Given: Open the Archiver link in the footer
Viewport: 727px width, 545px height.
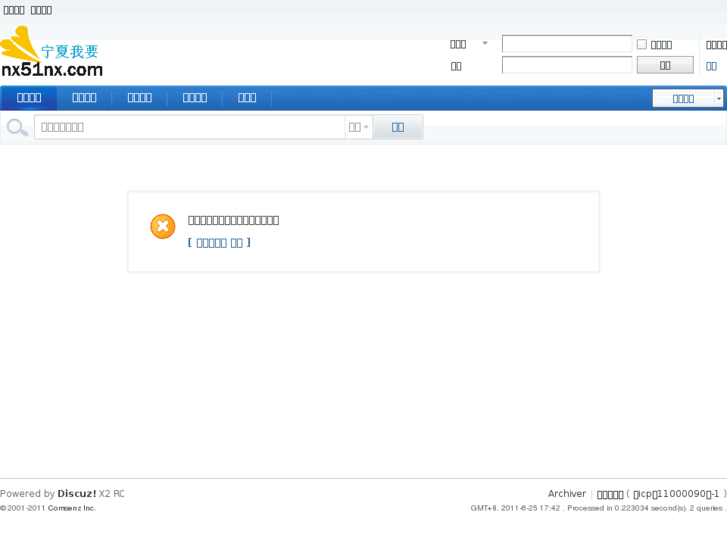Looking at the screenshot, I should (567, 494).
